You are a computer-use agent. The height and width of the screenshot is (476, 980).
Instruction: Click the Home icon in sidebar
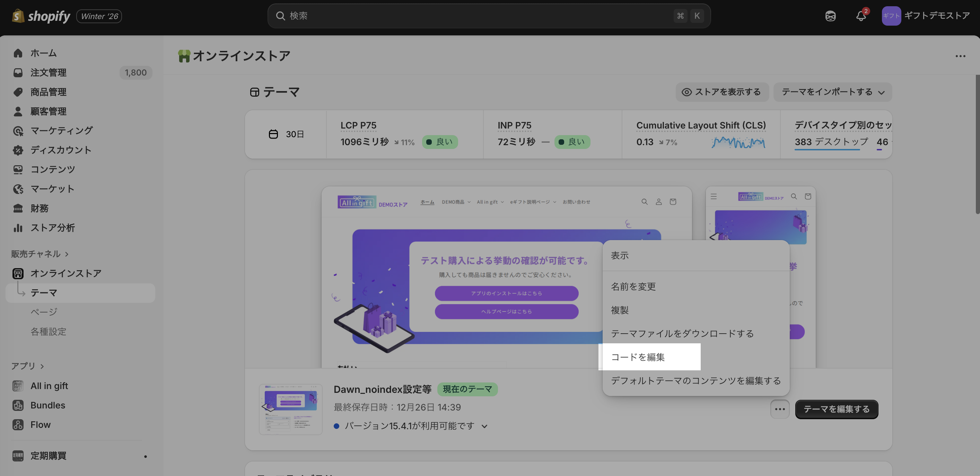pos(18,53)
